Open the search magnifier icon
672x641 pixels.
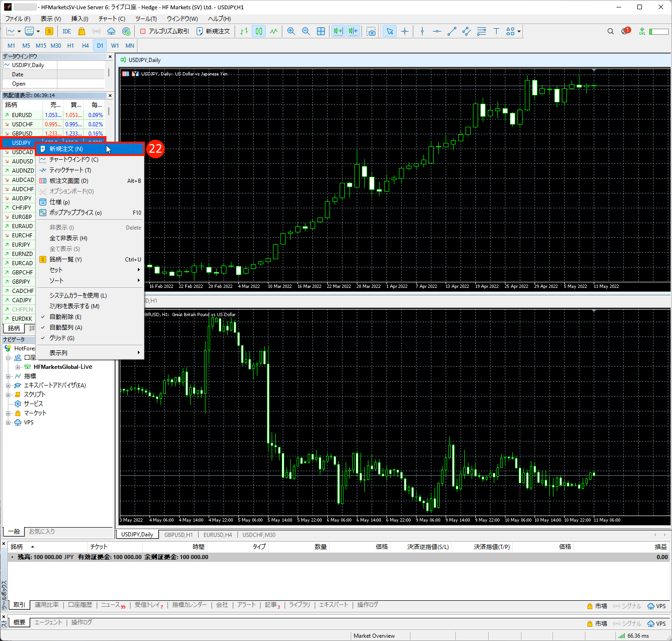tap(610, 31)
